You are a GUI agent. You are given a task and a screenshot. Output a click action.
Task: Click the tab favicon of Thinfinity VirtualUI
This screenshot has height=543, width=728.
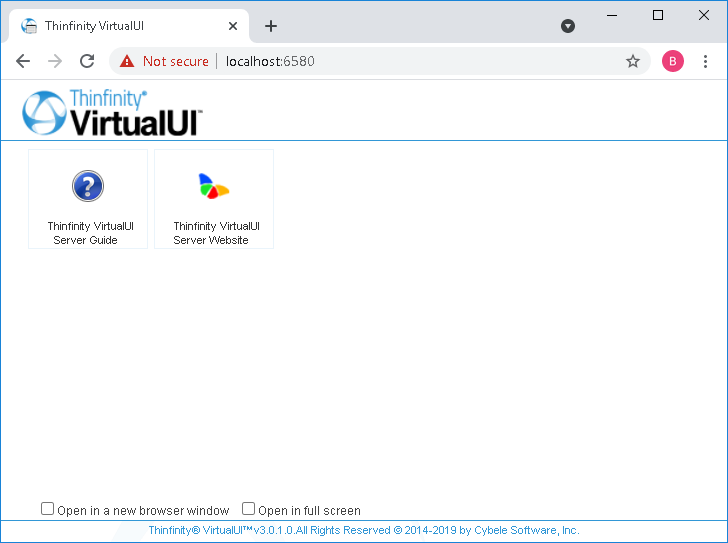click(29, 26)
